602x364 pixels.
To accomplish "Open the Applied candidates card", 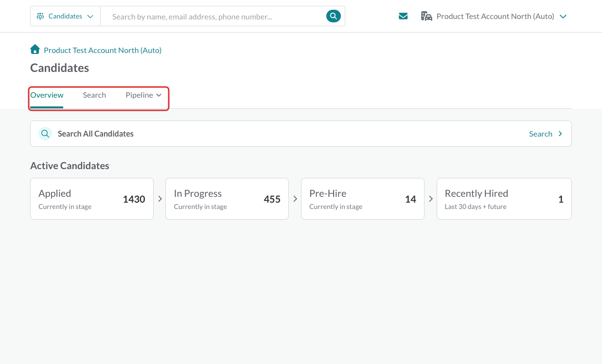I will pos(92,199).
